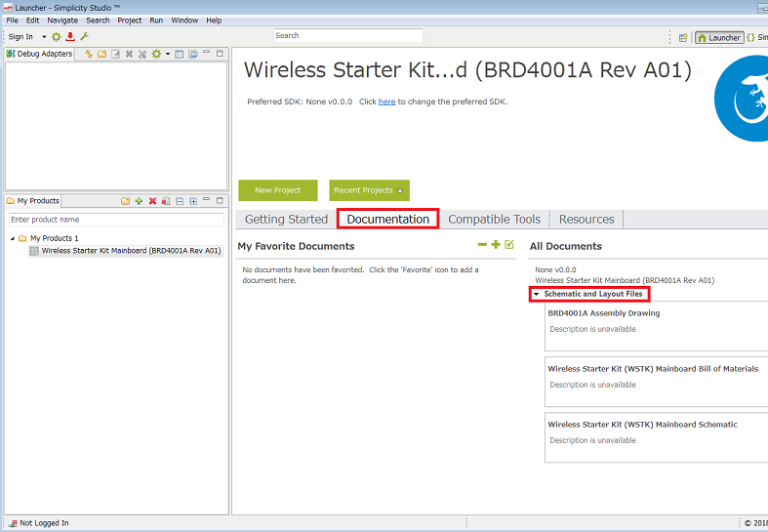This screenshot has width=768, height=532.
Task: Click the linked windows icon in Debug Adapters toolbar
Action: click(193, 54)
